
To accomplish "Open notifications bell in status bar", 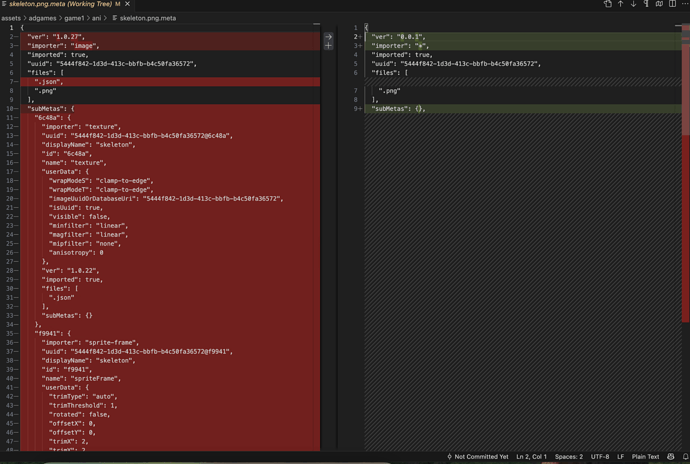I will pyautogui.click(x=685, y=457).
